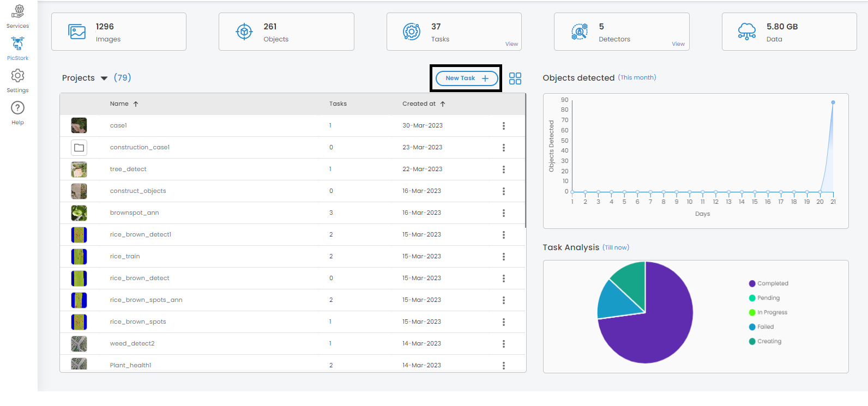Image resolution: width=868 pixels, height=406 pixels.
Task: Toggle Completed legend item in Task Analysis
Action: (x=768, y=283)
